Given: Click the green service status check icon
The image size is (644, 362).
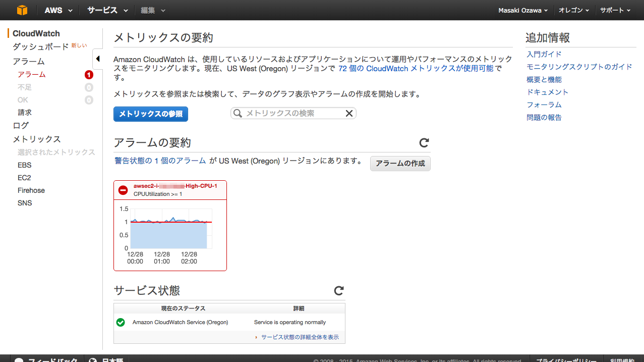Looking at the screenshot, I should click(x=121, y=322).
